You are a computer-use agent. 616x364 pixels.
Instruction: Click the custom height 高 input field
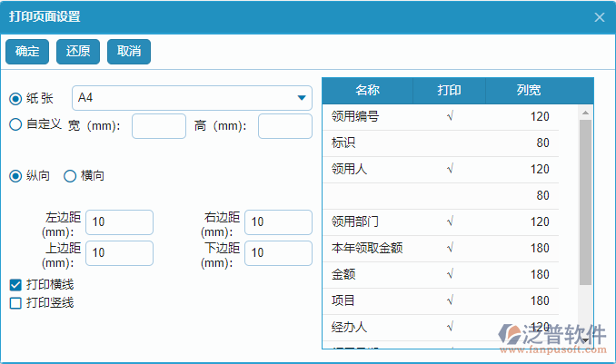coord(284,126)
